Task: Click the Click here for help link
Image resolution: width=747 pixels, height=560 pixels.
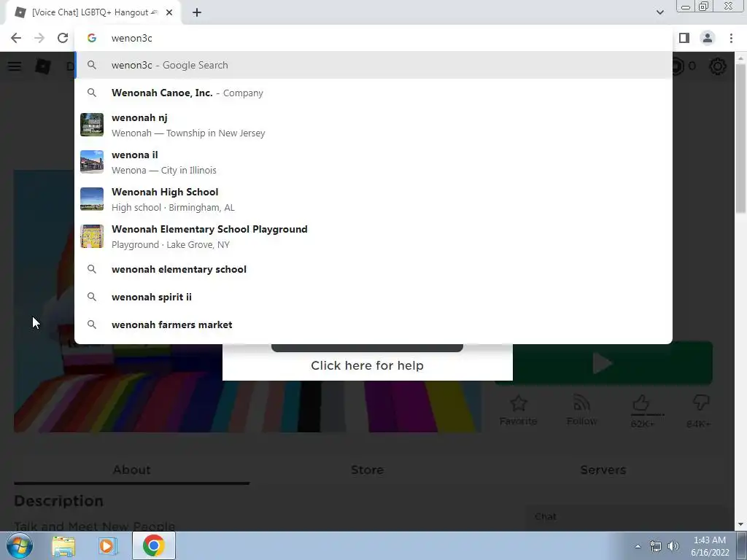Action: pyautogui.click(x=368, y=365)
